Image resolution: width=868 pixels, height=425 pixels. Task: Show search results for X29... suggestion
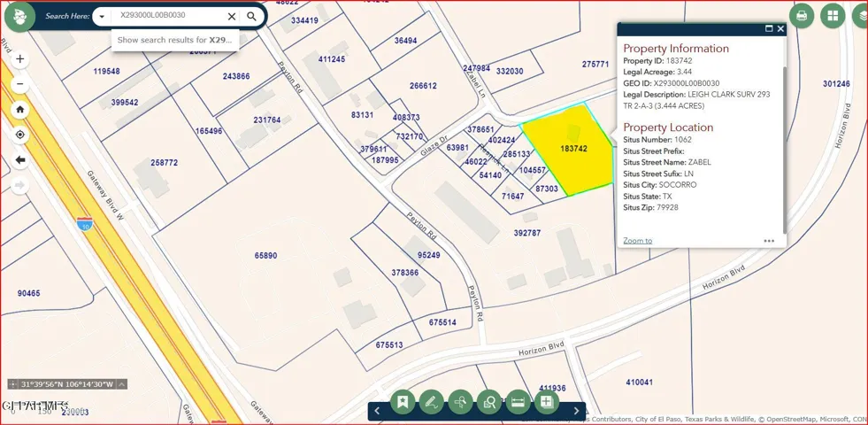point(175,40)
